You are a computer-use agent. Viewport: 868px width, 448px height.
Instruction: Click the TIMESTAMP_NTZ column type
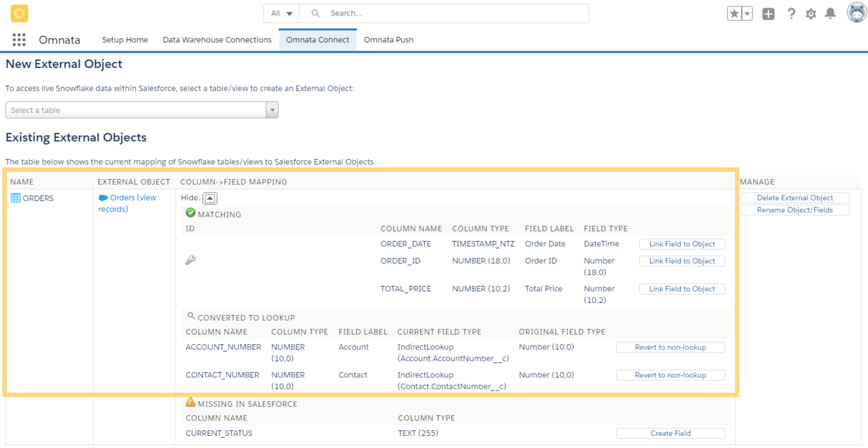[483, 244]
